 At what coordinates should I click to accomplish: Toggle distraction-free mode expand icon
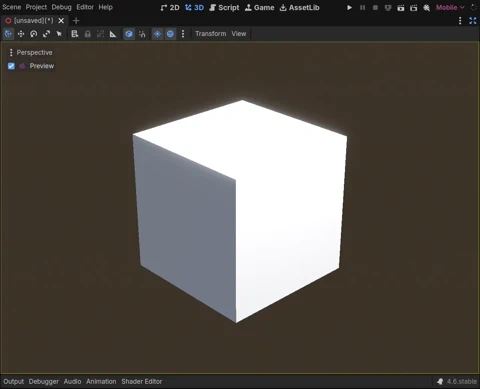click(x=473, y=21)
